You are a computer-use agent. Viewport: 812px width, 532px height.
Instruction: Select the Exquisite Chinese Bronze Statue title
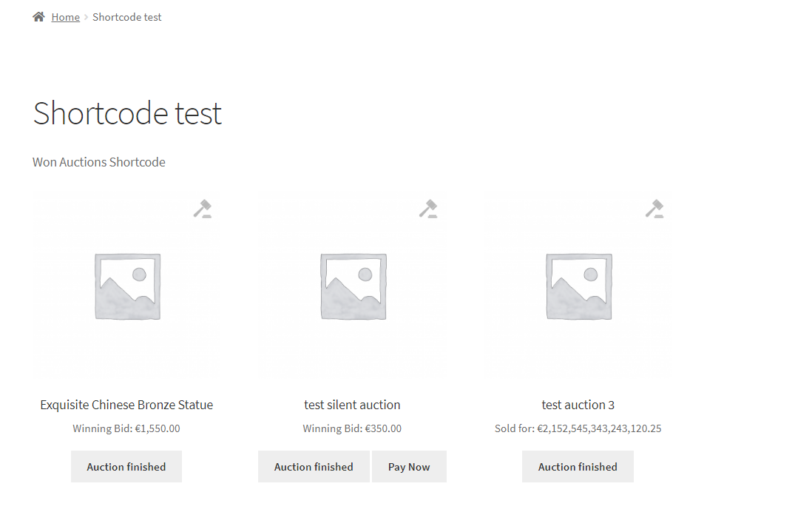tap(126, 405)
